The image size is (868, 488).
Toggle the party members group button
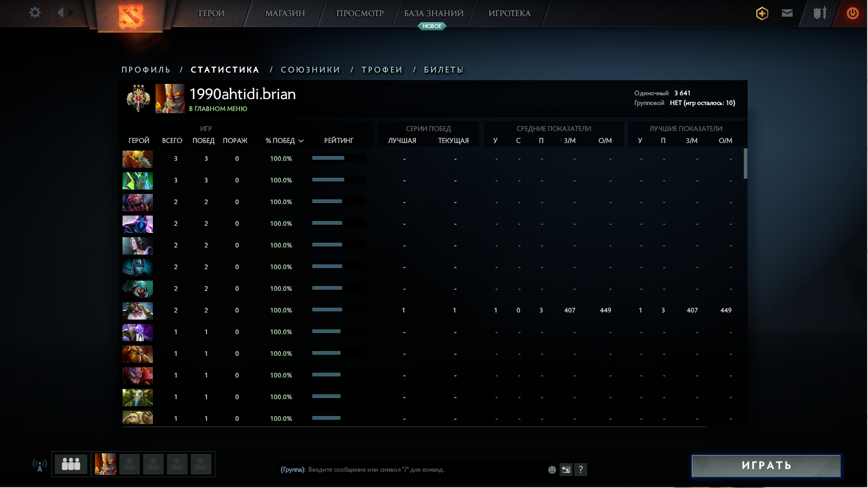click(70, 464)
